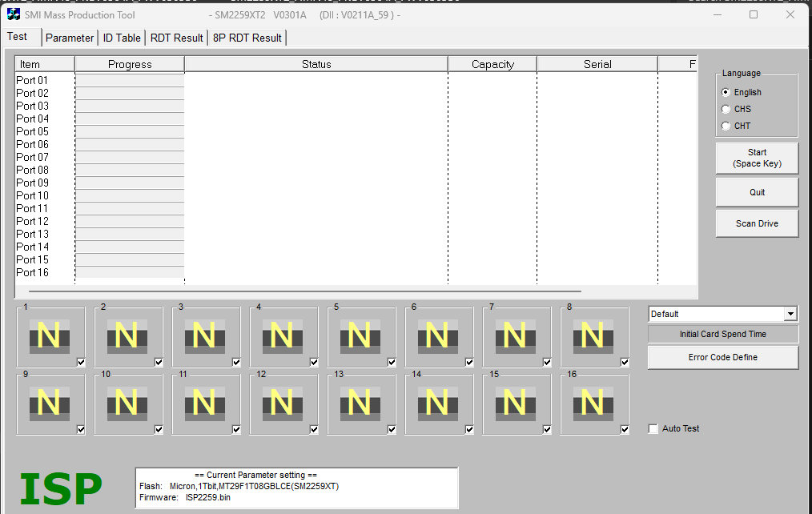Enable the Auto Test checkbox
Viewport: 812px width, 514px height.
(x=653, y=429)
